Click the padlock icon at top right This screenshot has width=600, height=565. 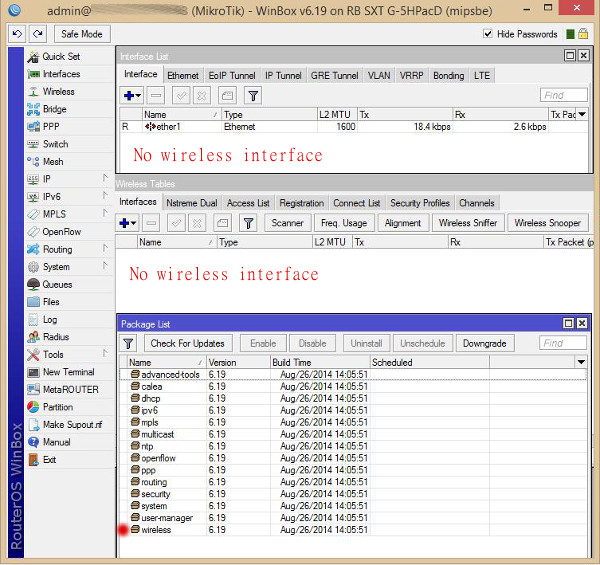coord(583,34)
